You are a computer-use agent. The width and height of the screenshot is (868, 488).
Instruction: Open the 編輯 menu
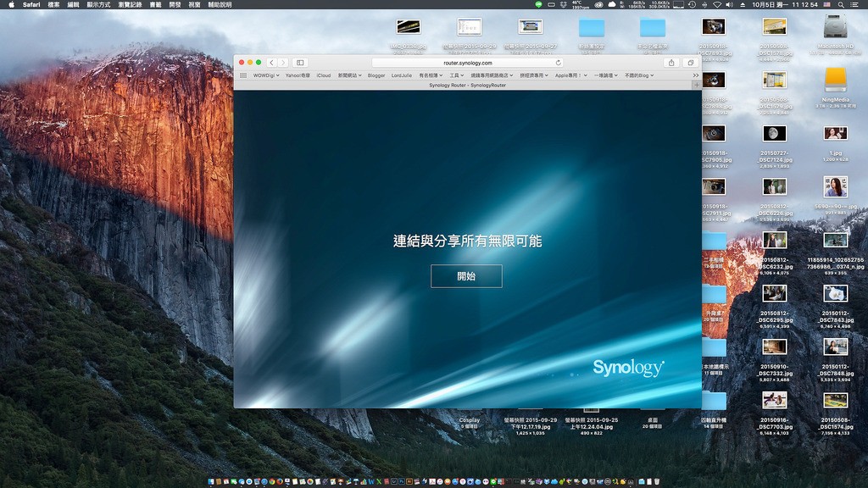(73, 4)
